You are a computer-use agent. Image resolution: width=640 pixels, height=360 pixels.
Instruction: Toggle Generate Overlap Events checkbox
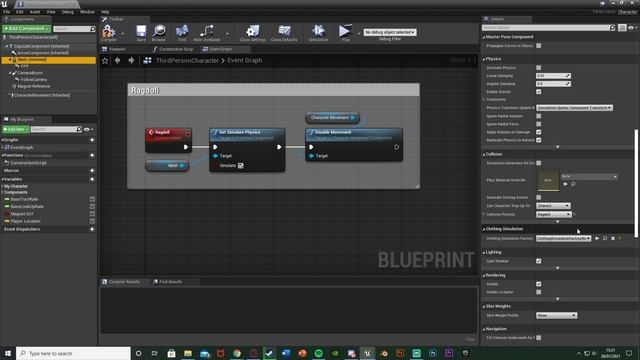click(x=539, y=198)
